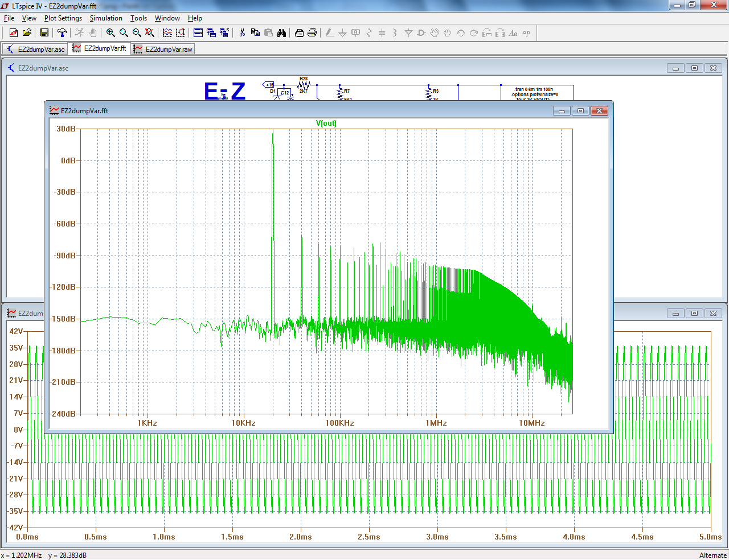This screenshot has height=560, width=729.
Task: Minimize the EZ2dumpVar.fft plot window
Action: (562, 111)
